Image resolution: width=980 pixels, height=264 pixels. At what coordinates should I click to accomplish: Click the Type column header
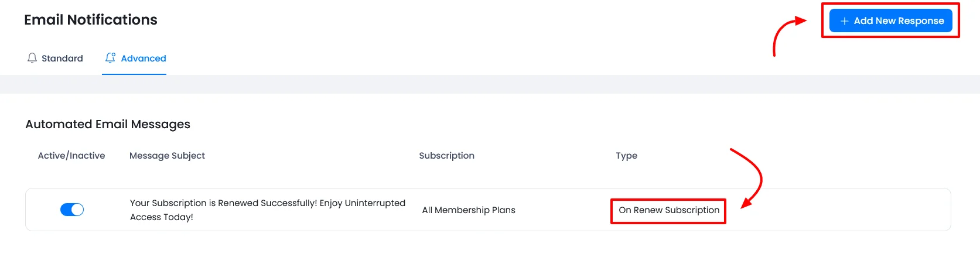626,156
